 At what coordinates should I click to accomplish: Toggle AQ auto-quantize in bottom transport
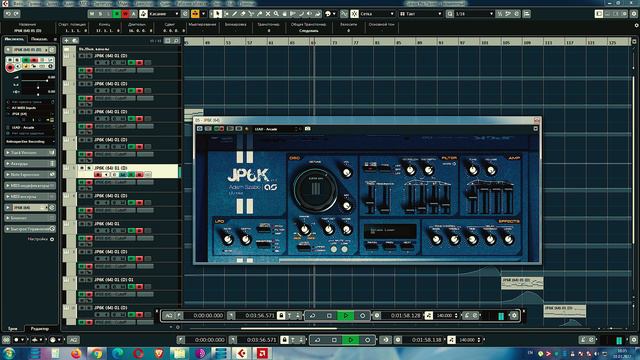73,340
